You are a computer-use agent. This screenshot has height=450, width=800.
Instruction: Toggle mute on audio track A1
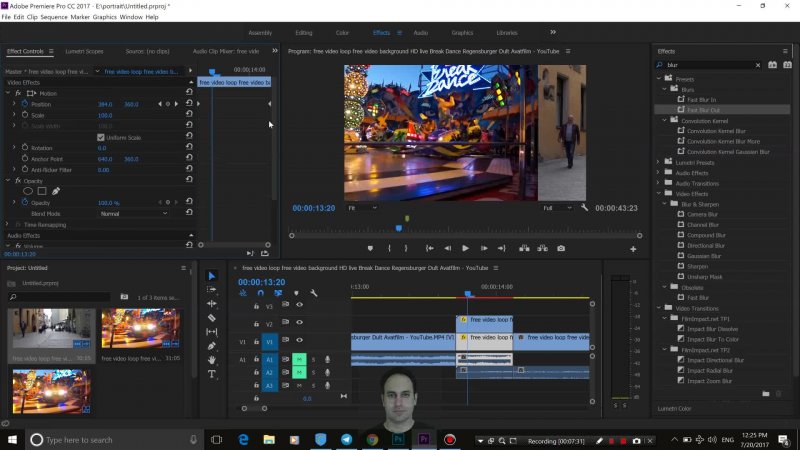pyautogui.click(x=298, y=359)
